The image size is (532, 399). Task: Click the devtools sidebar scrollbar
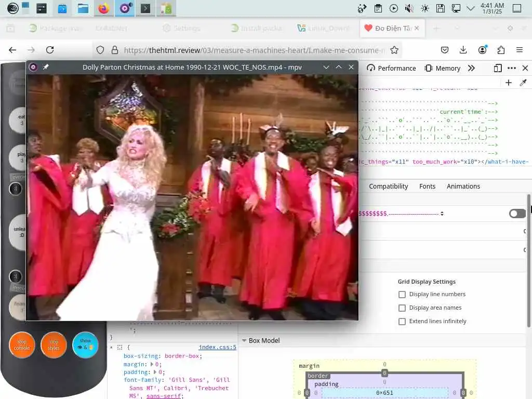point(528,261)
